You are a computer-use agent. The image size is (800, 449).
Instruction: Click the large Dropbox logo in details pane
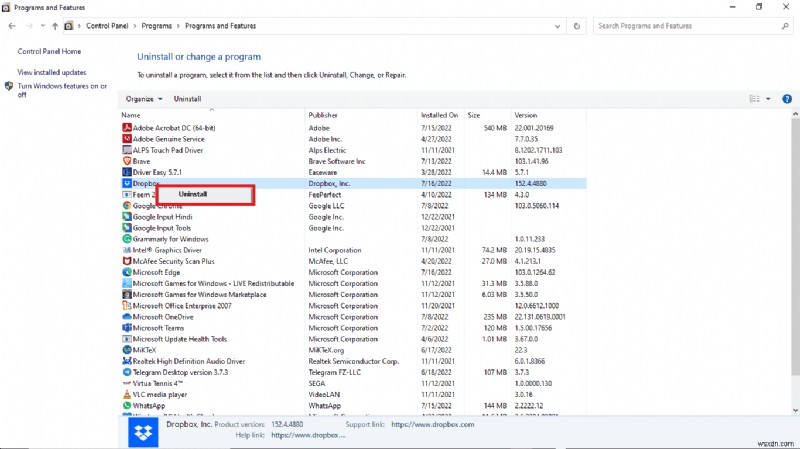(143, 432)
